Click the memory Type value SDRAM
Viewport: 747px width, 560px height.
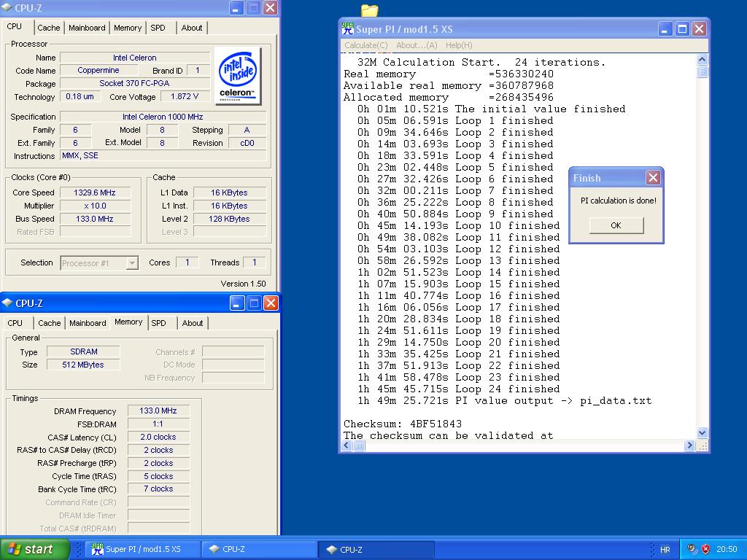point(83,351)
